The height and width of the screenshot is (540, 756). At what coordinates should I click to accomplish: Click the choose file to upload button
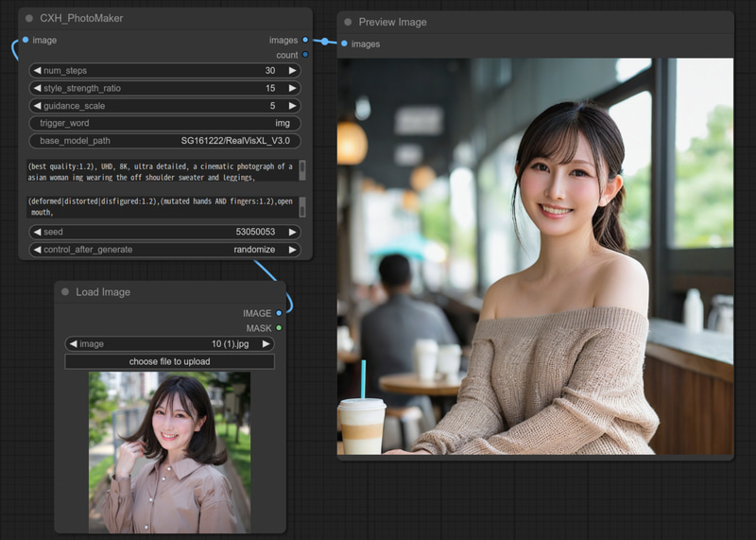(169, 361)
